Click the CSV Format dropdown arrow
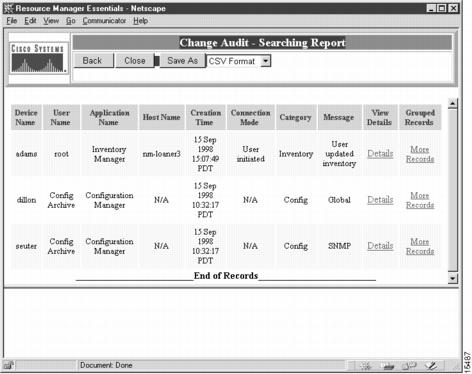 (266, 61)
